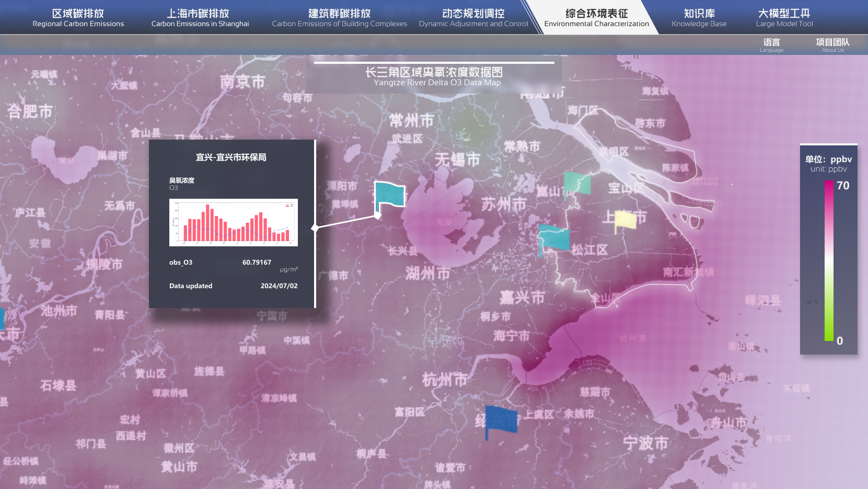Click the About Us link
Viewport: 868px width, 489px height.
click(832, 45)
